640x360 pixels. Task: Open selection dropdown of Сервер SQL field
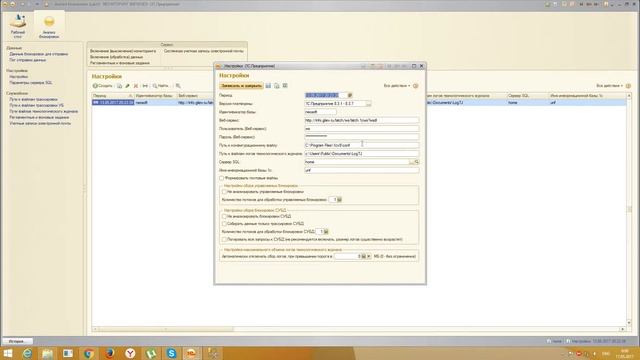coord(411,162)
